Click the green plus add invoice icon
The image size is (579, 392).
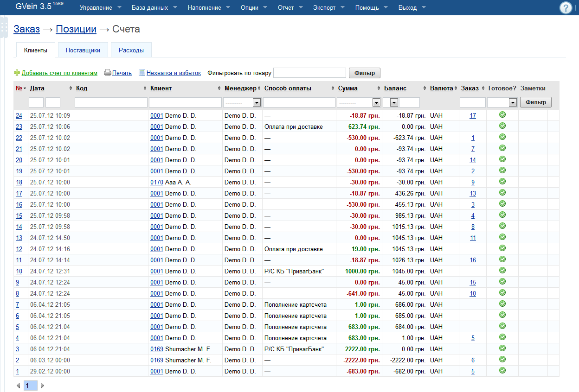pos(17,73)
